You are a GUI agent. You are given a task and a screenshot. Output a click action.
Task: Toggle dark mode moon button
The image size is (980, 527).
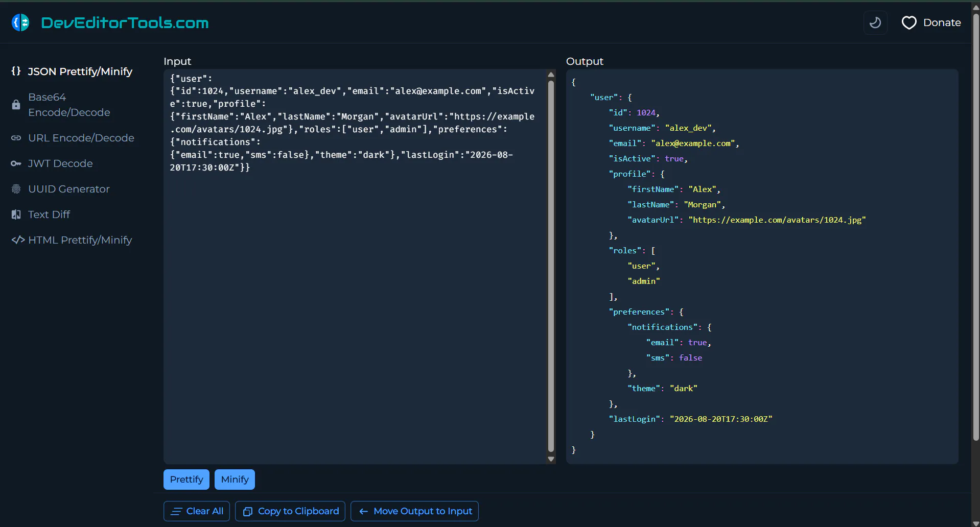(x=875, y=22)
